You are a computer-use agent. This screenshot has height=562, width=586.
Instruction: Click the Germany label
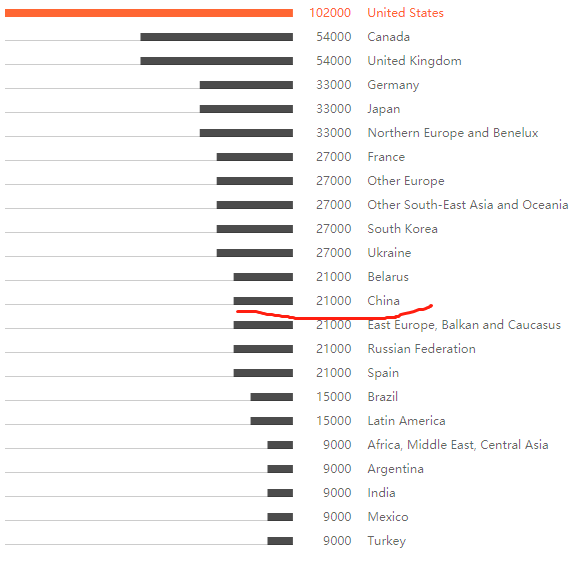click(393, 85)
